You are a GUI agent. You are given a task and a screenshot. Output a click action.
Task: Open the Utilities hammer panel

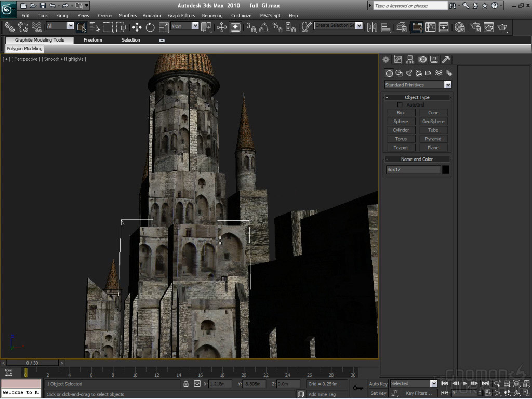(446, 60)
